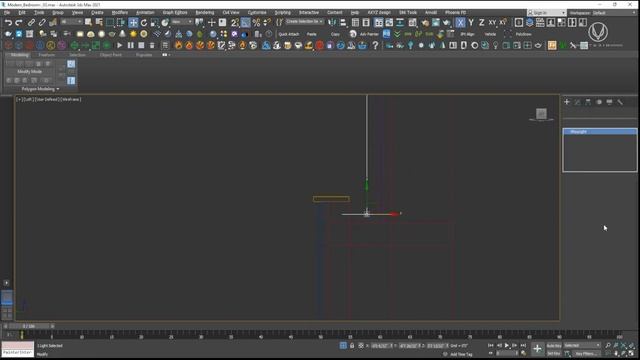This screenshot has height=360, width=640.
Task: Toggle Y axis constraint button
Action: tap(471, 22)
